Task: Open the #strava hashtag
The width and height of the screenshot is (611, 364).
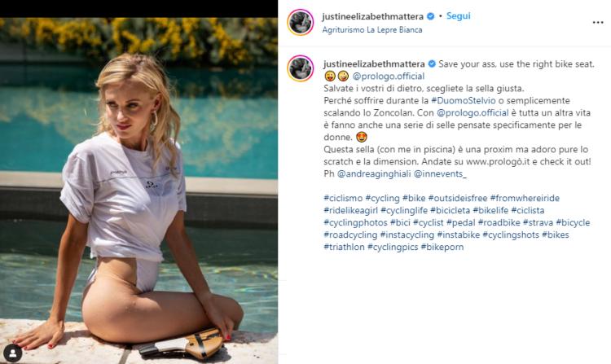Action: 540,222
